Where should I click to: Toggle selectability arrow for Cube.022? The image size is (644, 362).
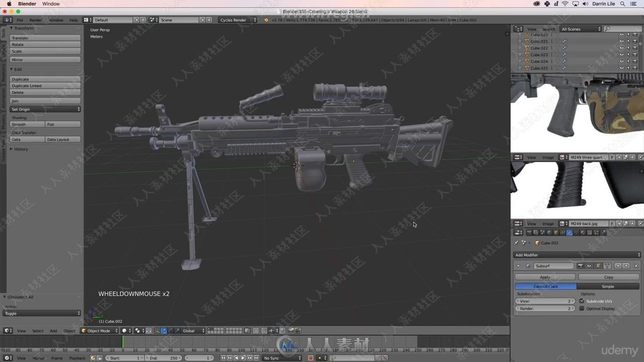tap(628, 48)
